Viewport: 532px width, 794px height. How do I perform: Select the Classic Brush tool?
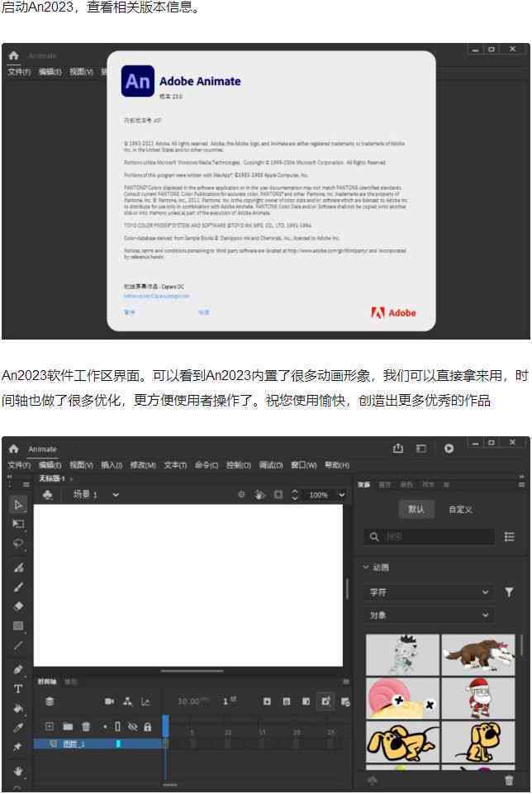click(x=19, y=587)
